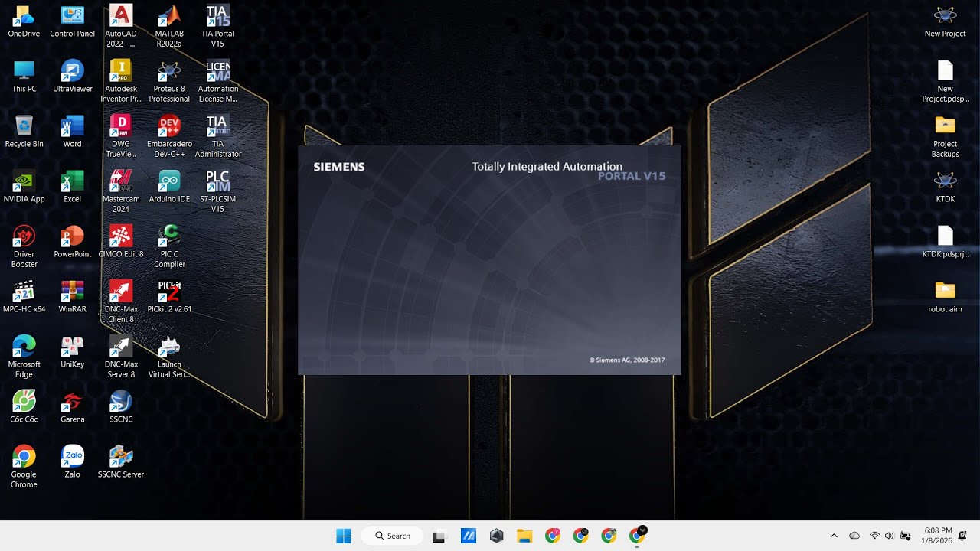980x551 pixels.
Task: Select the KTDK Proteus shortcut icon
Action: pos(945,187)
